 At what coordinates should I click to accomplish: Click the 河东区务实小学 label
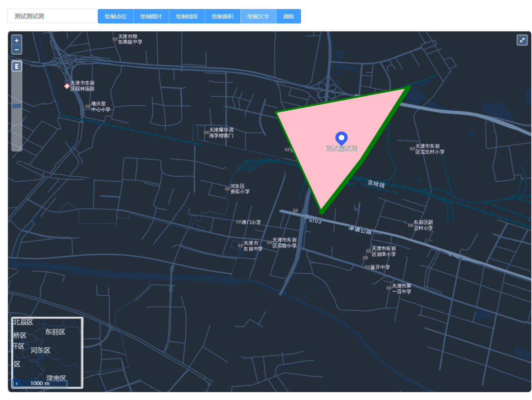(240, 189)
